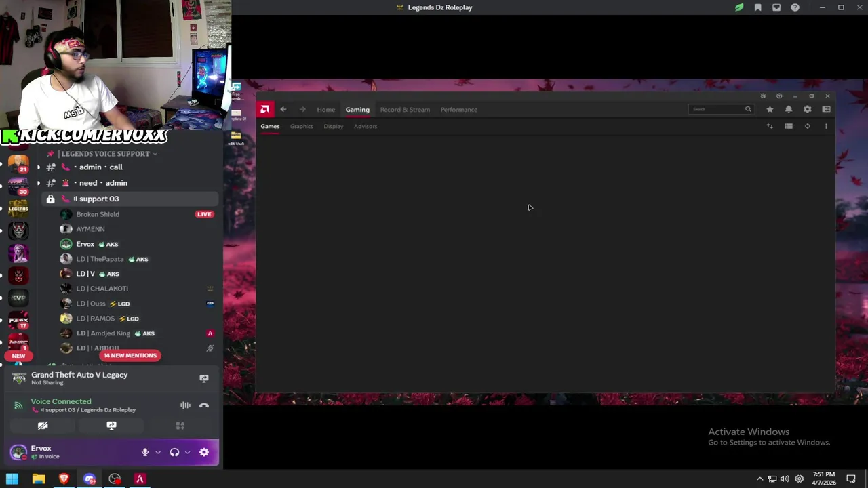The image size is (868, 488).
Task: Click user LD | RAMOS
Action: (x=95, y=319)
